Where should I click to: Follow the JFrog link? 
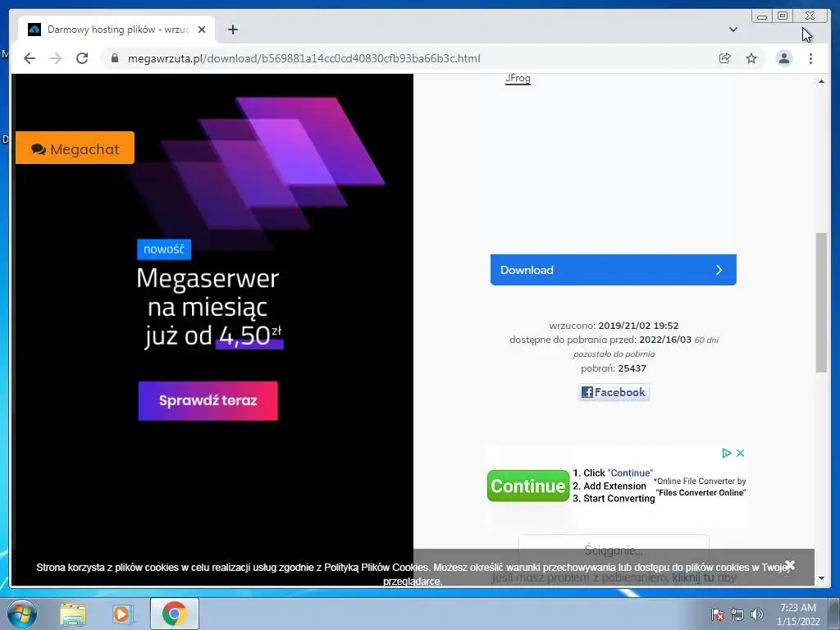click(518, 78)
